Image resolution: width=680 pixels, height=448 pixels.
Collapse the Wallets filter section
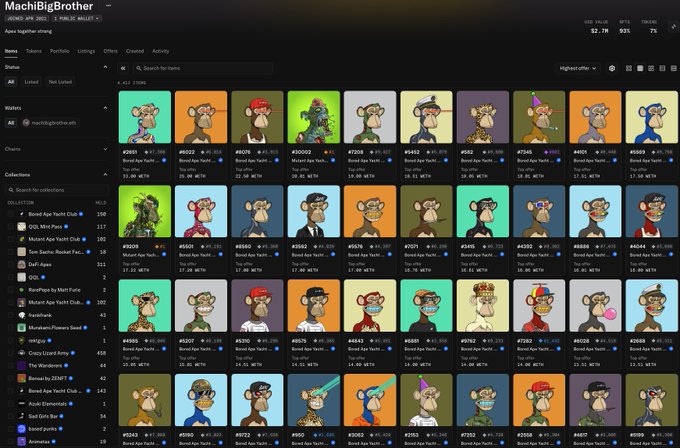point(105,108)
